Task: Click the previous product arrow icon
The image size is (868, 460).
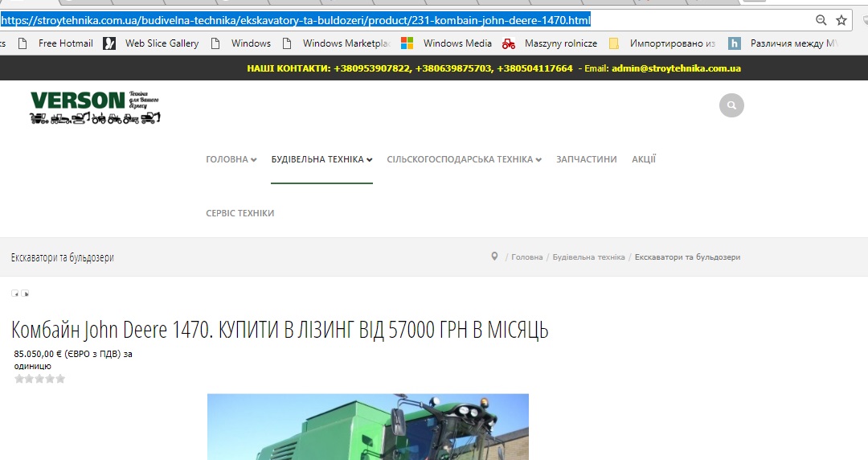Action: [15, 294]
